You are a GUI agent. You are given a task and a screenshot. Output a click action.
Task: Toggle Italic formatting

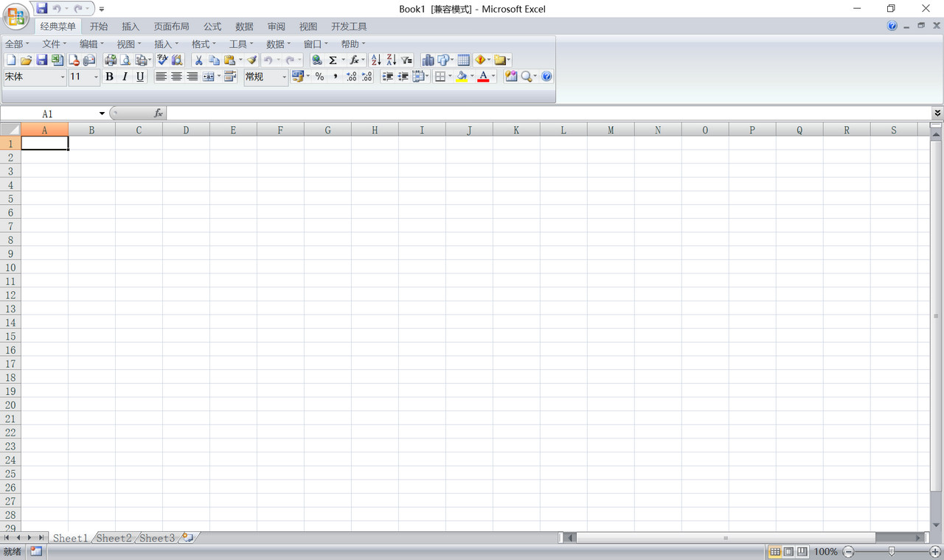click(x=125, y=77)
